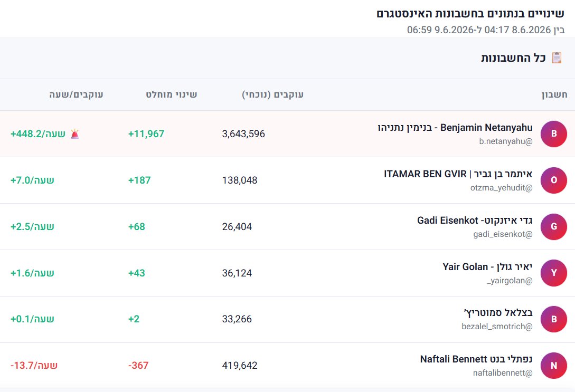Sort by the עוקבים (נוכחי) column header
575x392 pixels.
pyautogui.click(x=272, y=94)
